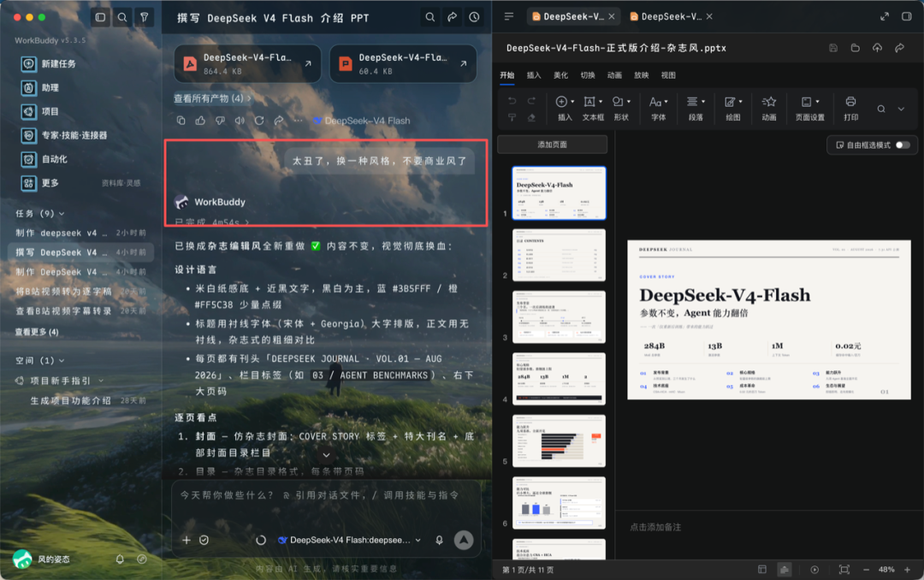Switch to the 切换 ribbon tab
The width and height of the screenshot is (924, 580).
588,75
